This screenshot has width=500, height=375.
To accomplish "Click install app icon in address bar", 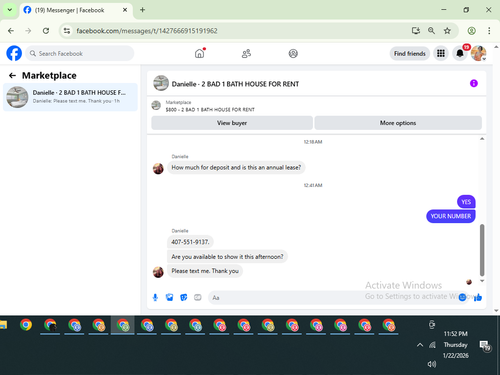I will 416,31.
